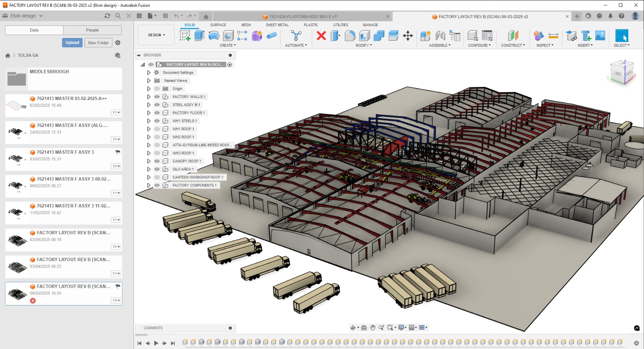Click the Insert Derive icon
Image resolution: width=644 pixels, height=349 pixels.
pyautogui.click(x=572, y=35)
